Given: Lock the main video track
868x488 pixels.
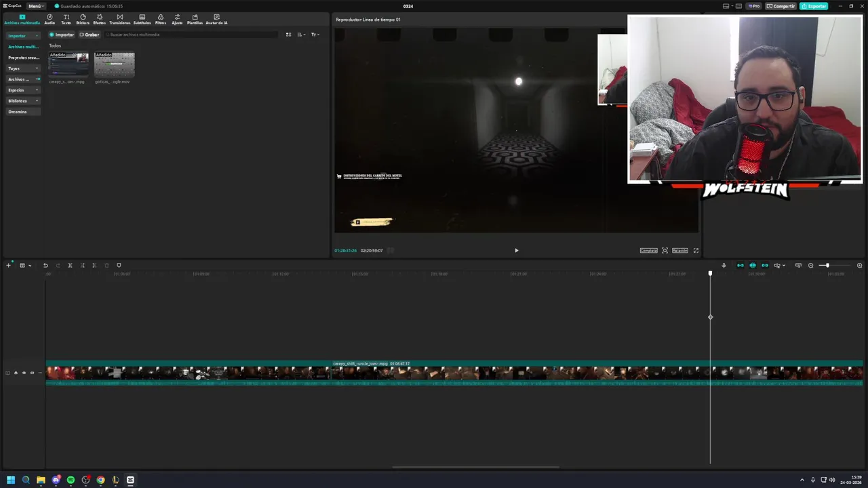Looking at the screenshot, I should pyautogui.click(x=16, y=373).
